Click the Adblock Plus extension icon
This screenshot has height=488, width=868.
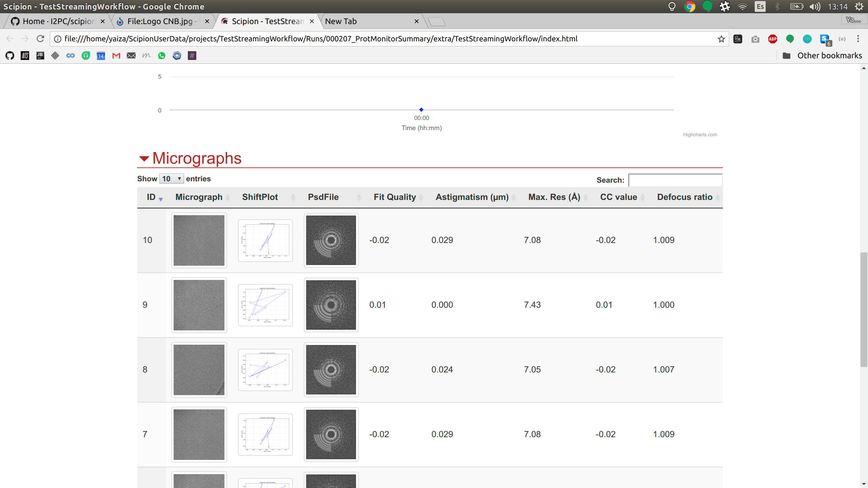pyautogui.click(x=773, y=39)
